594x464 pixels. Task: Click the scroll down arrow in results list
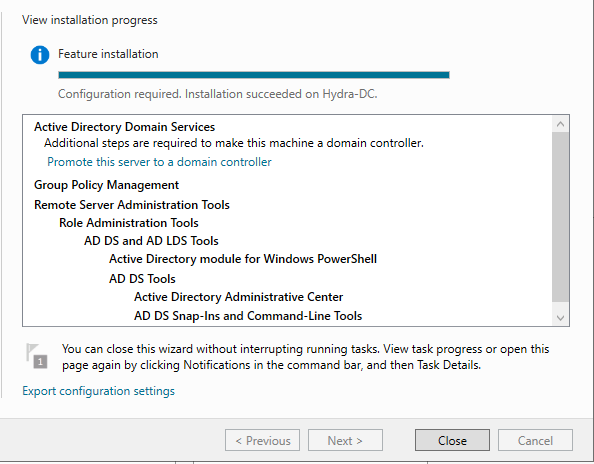click(561, 318)
